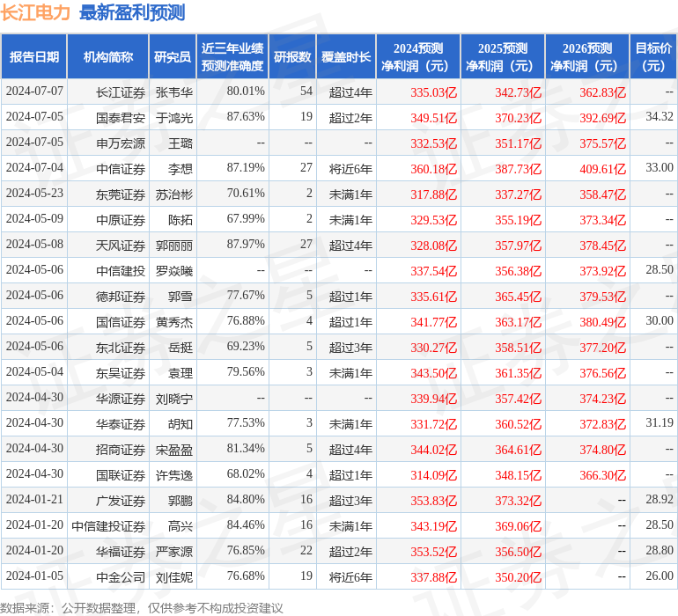
Task: Click the 最新盈利预测 heading
Action: [x=132, y=12]
